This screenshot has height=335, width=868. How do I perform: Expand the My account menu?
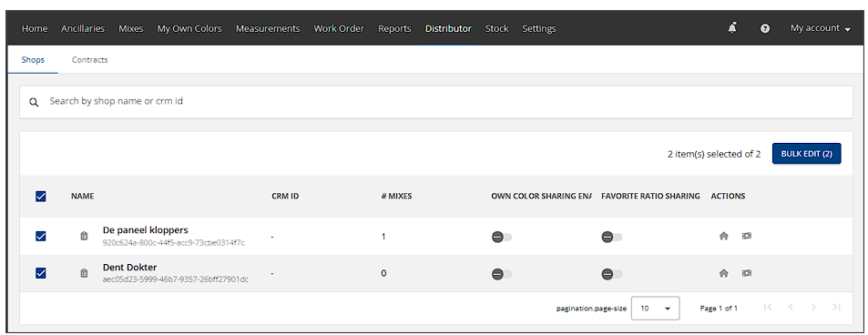pyautogui.click(x=820, y=28)
